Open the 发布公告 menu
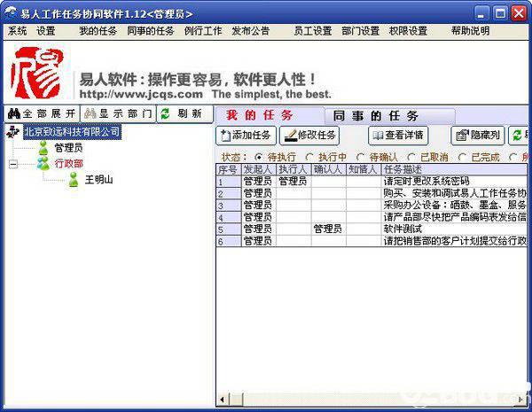 [x=250, y=31]
